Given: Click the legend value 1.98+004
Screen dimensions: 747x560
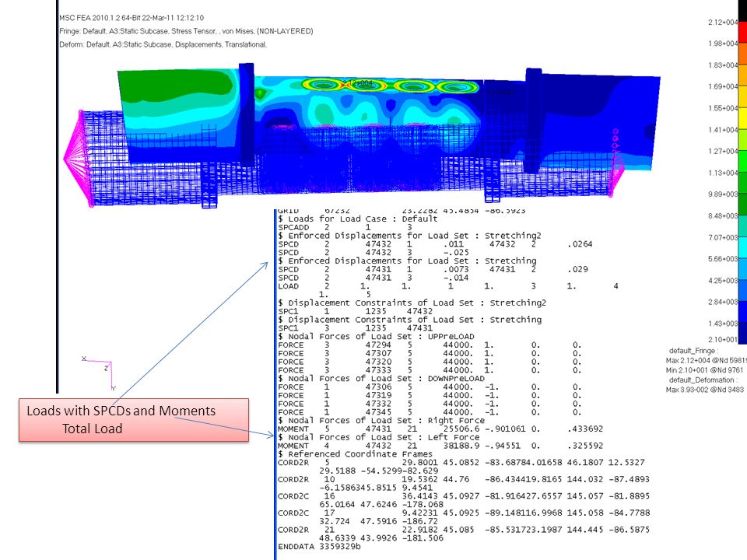Looking at the screenshot, I should click(723, 44).
